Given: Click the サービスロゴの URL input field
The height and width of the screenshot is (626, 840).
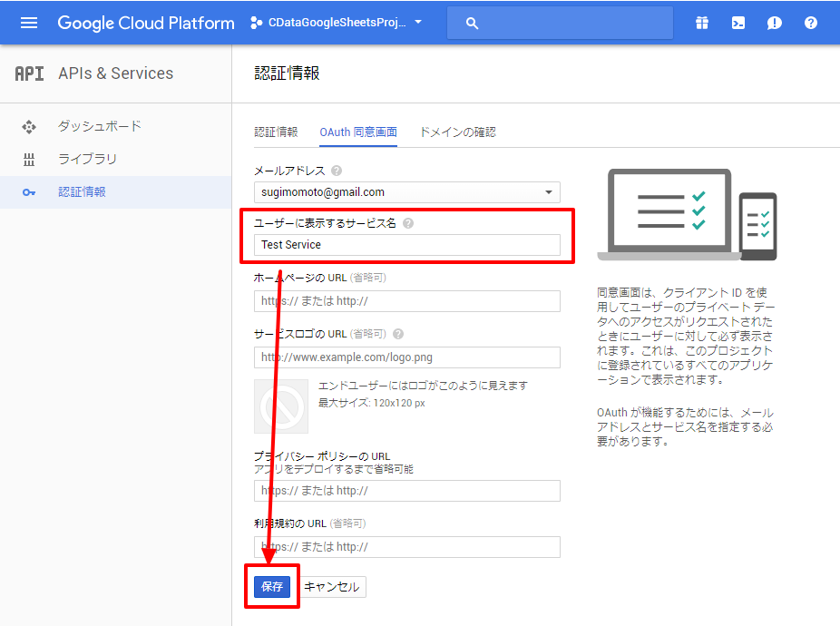Looking at the screenshot, I should tap(407, 357).
